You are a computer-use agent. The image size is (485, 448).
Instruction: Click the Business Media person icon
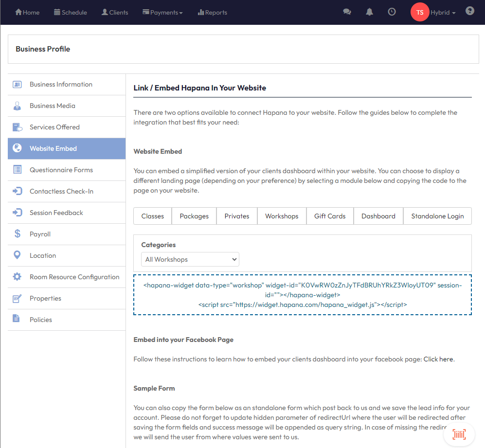tap(17, 106)
